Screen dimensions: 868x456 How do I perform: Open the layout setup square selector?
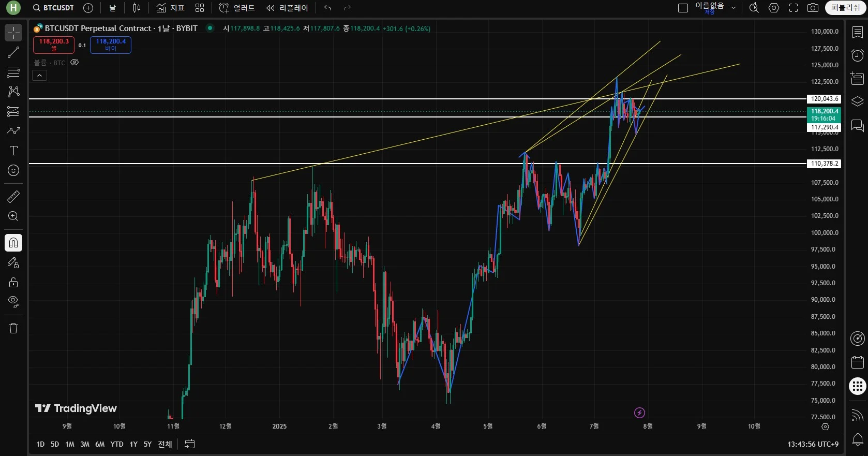(x=683, y=8)
